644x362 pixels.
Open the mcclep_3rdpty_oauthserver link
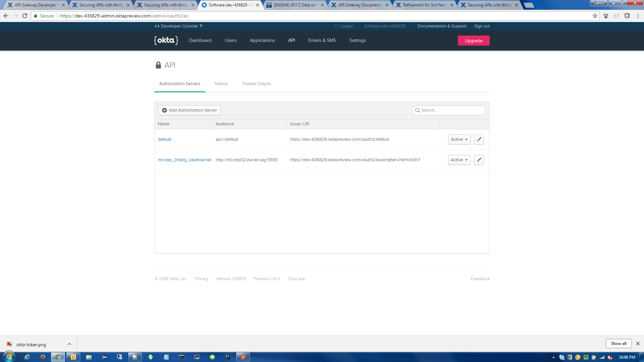pyautogui.click(x=184, y=160)
